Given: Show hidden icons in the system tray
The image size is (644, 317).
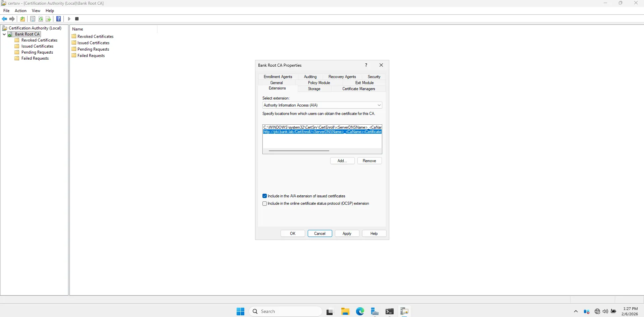Looking at the screenshot, I should (x=576, y=311).
